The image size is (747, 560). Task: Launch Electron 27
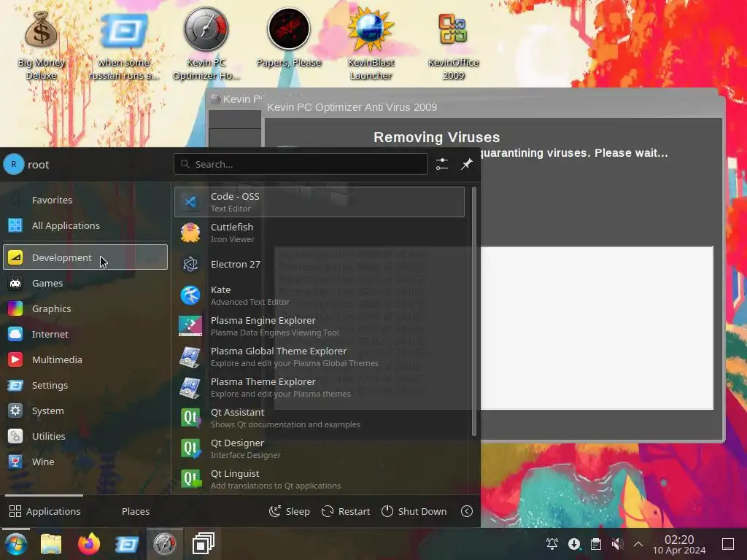[x=320, y=264]
